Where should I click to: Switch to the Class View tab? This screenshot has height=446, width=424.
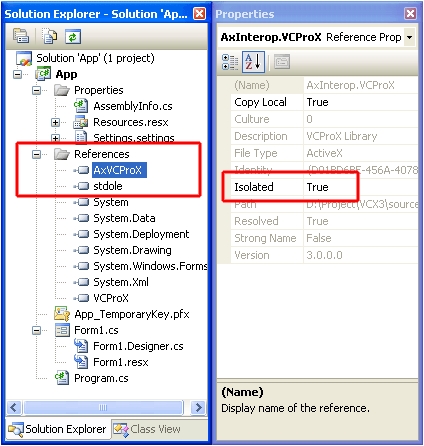[x=147, y=429]
